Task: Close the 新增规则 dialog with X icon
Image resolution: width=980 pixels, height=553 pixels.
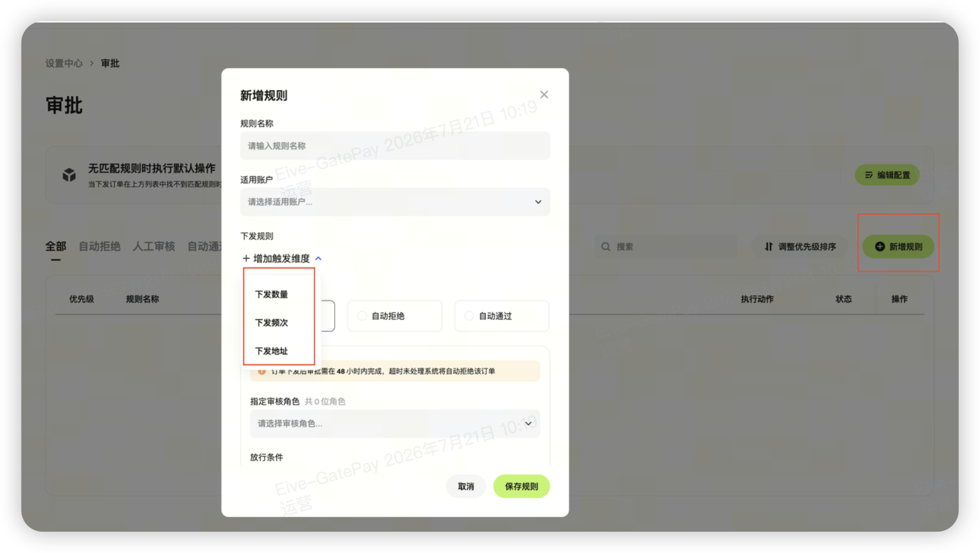Action: [x=544, y=95]
